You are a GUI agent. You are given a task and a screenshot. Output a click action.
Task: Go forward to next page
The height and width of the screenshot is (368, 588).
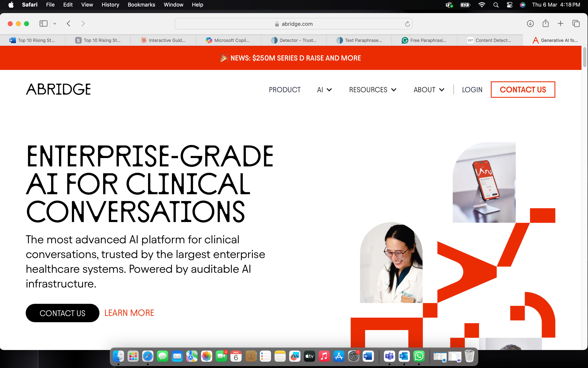(x=83, y=24)
